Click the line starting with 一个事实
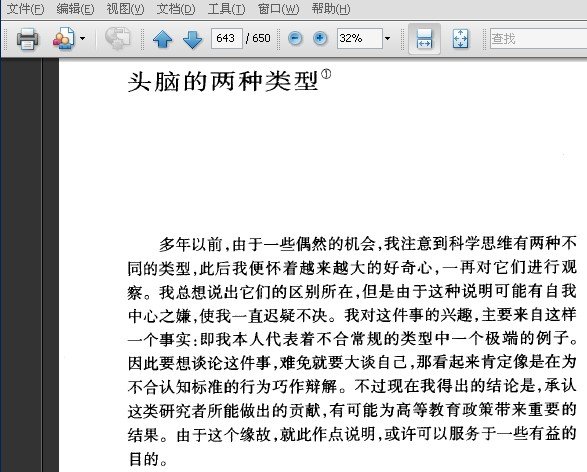587x472 pixels. [353, 339]
